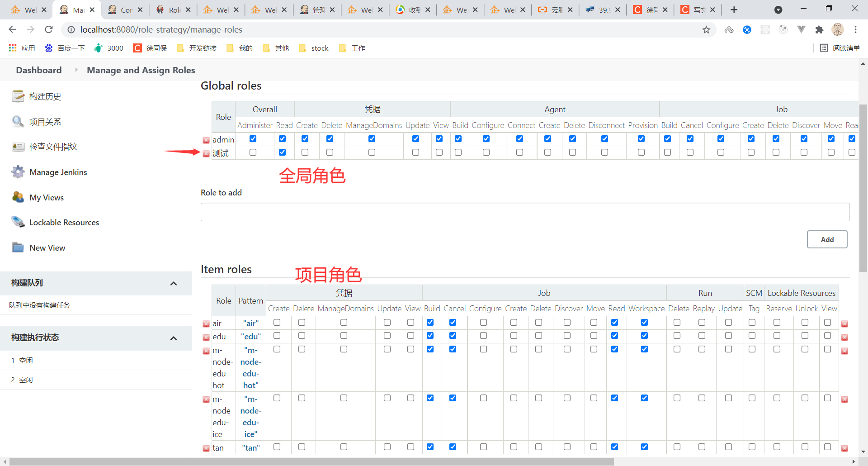Go back with browser back arrow

(x=12, y=29)
